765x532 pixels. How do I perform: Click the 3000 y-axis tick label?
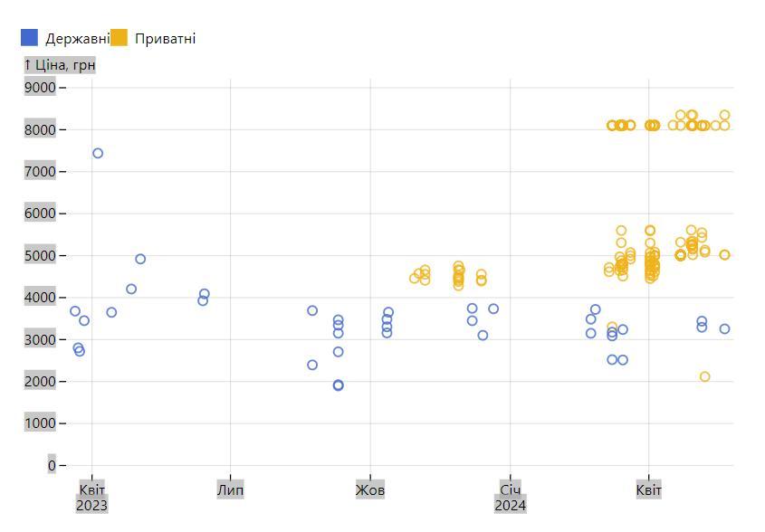[40, 340]
